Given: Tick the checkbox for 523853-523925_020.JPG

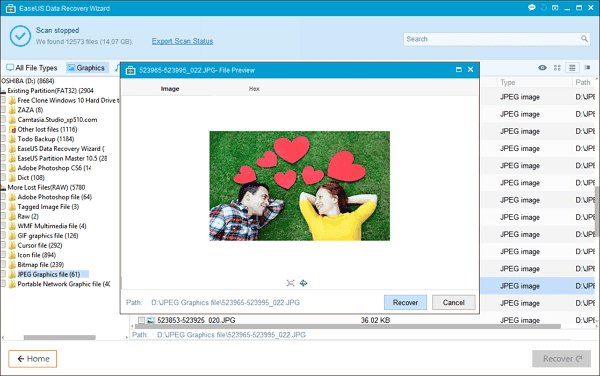Looking at the screenshot, I should [x=142, y=320].
